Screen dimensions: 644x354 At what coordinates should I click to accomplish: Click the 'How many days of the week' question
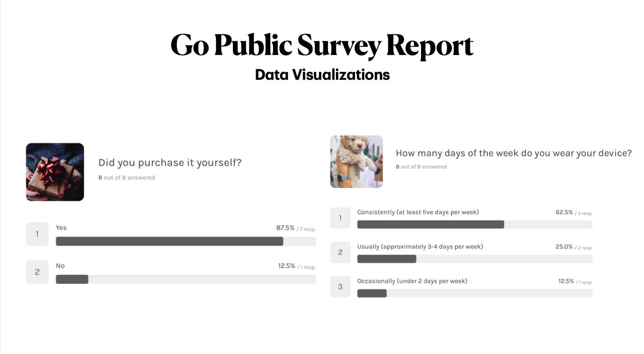pyautogui.click(x=514, y=153)
